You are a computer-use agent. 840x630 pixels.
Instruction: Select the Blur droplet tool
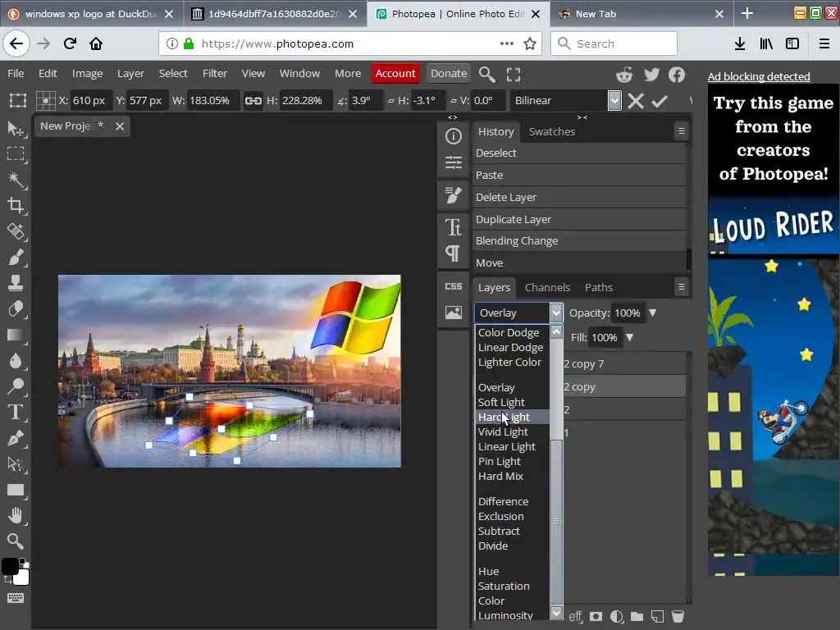(x=16, y=361)
